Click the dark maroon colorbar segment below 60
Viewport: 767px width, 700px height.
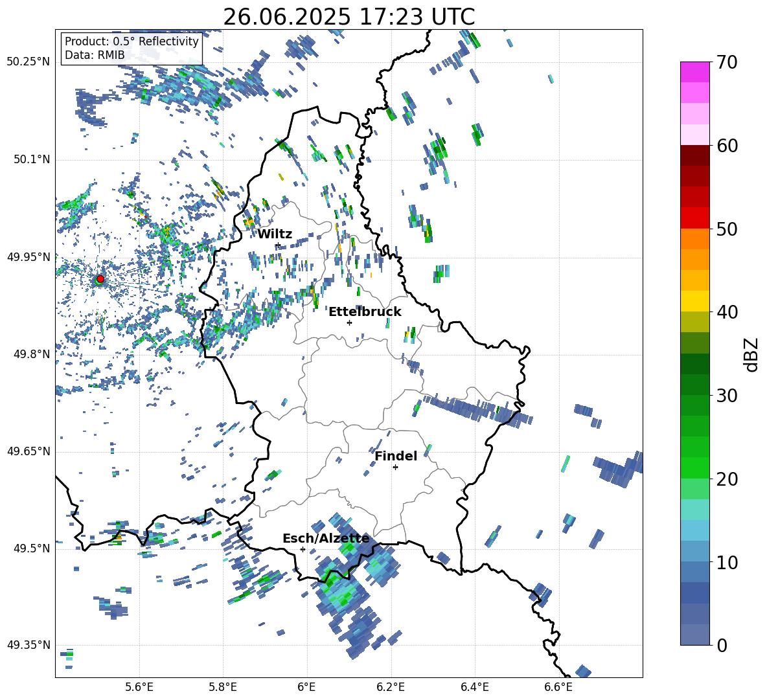click(694, 155)
